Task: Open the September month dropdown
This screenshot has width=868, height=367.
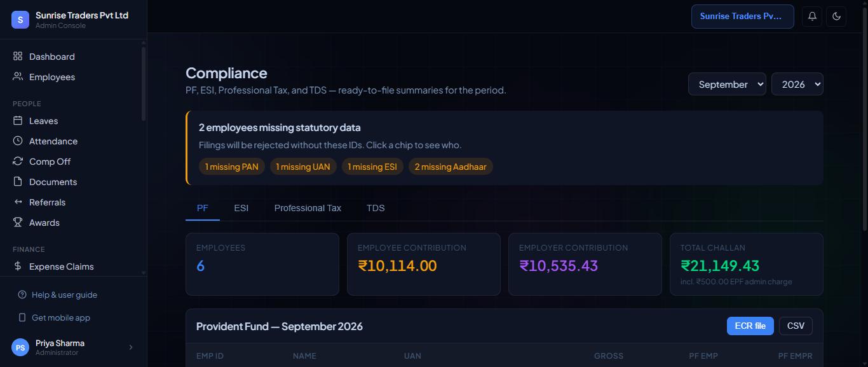Action: click(727, 84)
